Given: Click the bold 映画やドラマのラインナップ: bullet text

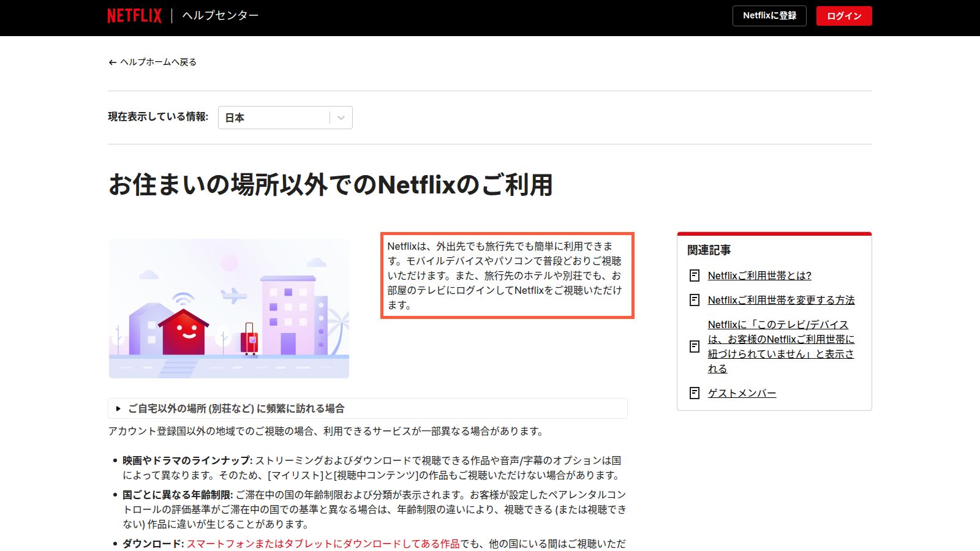Looking at the screenshot, I should (187, 460).
